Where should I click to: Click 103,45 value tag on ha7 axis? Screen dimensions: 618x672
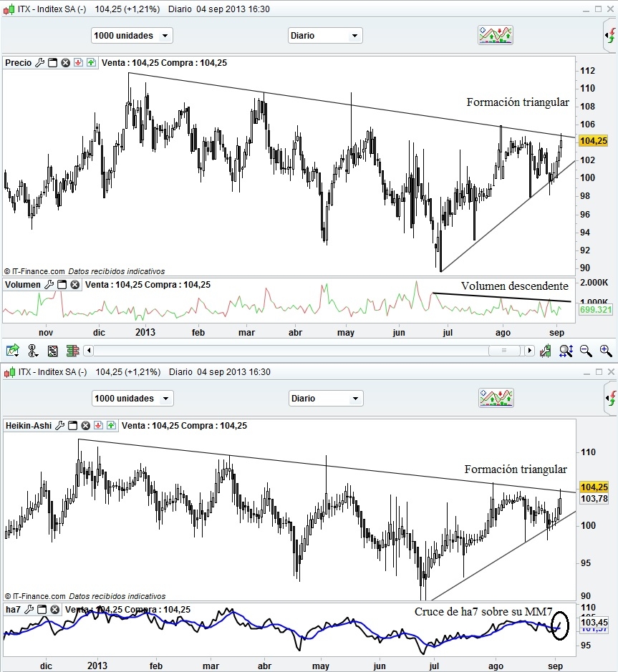[x=594, y=622]
